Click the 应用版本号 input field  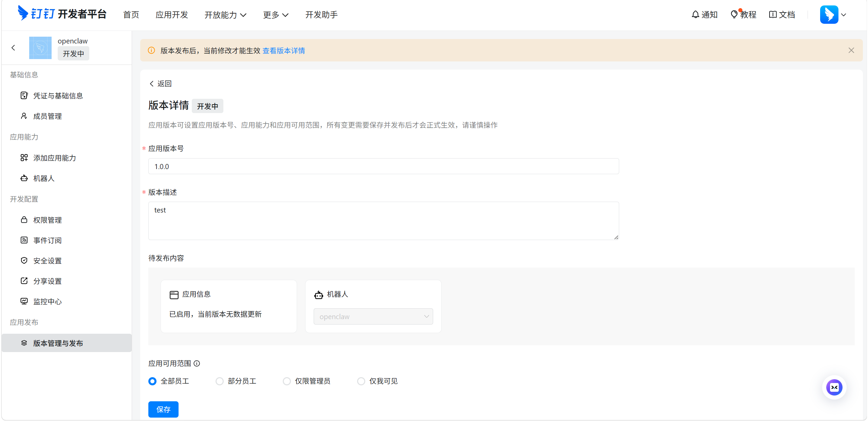point(384,166)
